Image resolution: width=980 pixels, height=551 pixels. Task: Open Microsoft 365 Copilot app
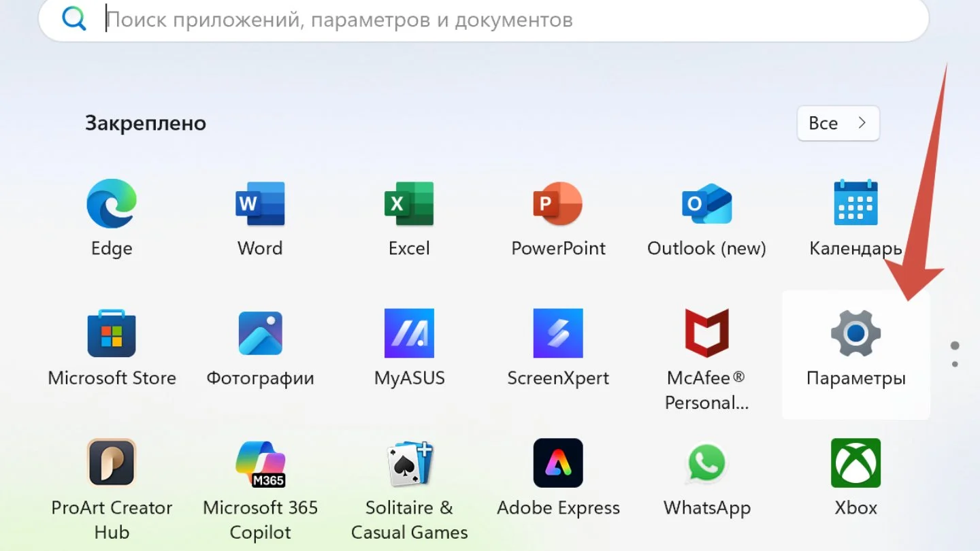pos(260,463)
